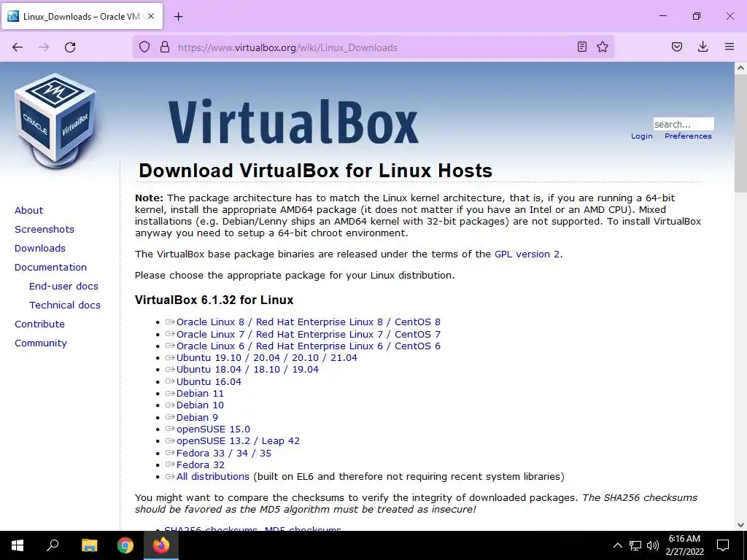Open the All distributions link
Viewport: 747px width, 560px height.
pyautogui.click(x=212, y=477)
